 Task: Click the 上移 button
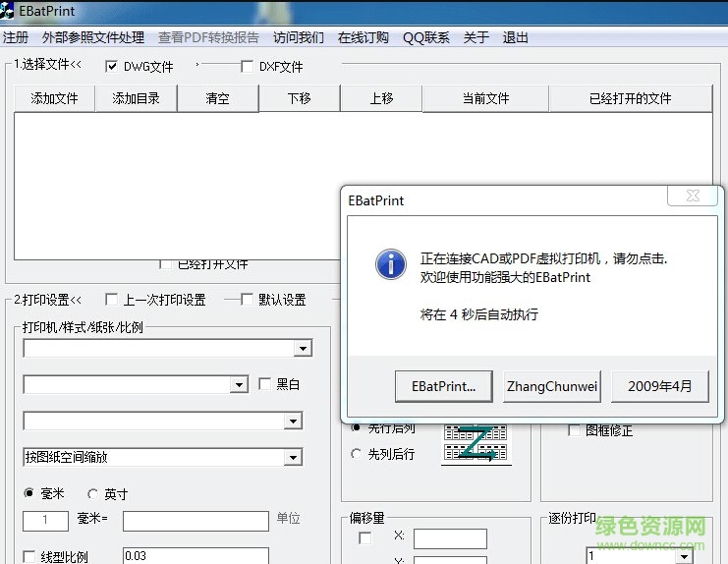point(381,98)
